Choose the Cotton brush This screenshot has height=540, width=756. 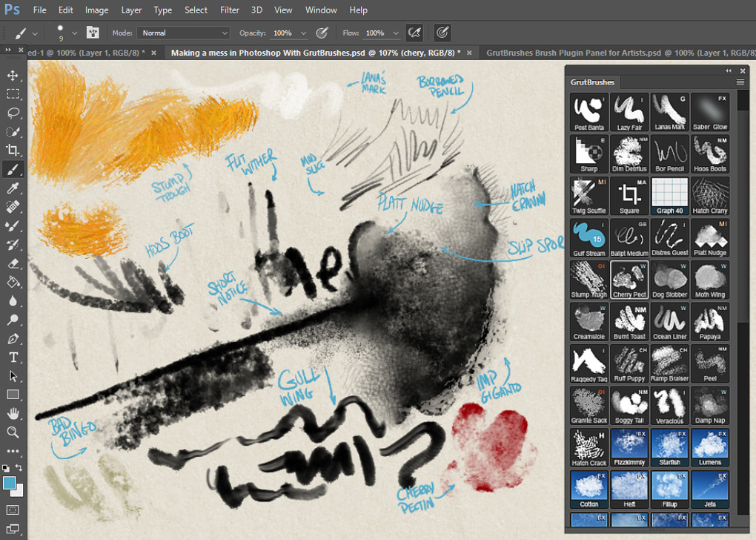(x=588, y=490)
